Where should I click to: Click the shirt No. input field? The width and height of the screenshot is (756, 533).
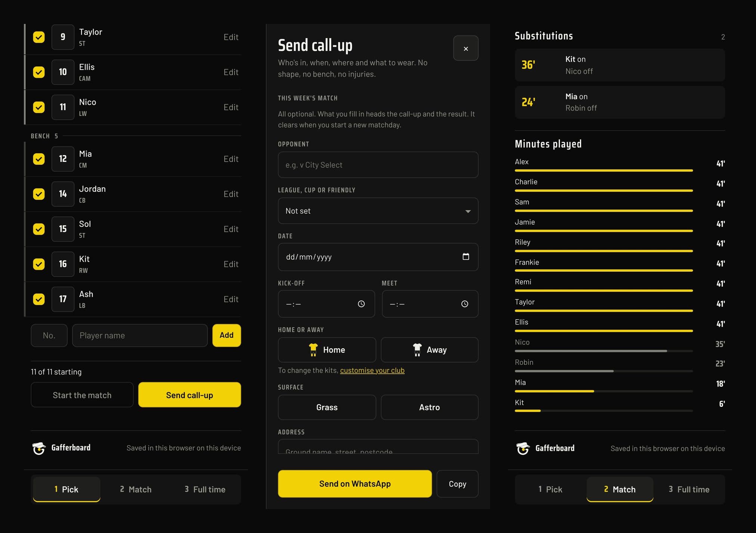point(49,335)
